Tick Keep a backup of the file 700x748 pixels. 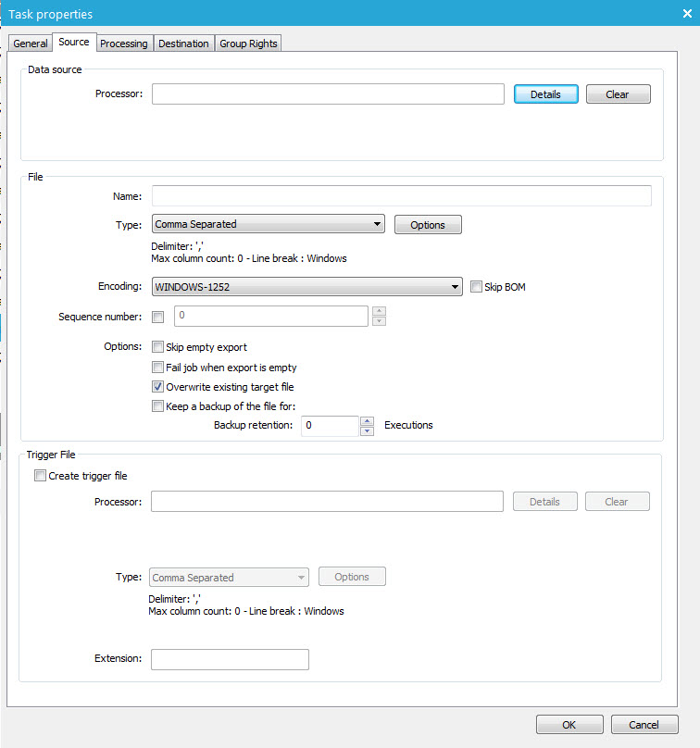click(157, 405)
